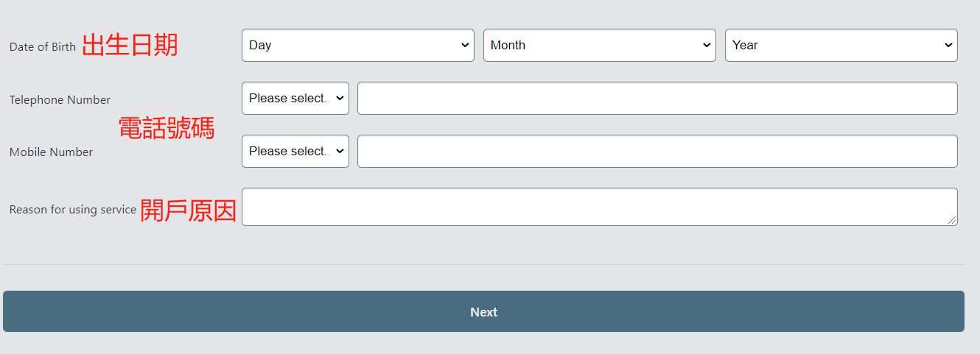Click the red 出生日期 annotation
This screenshot has width=980, height=354.
click(130, 46)
